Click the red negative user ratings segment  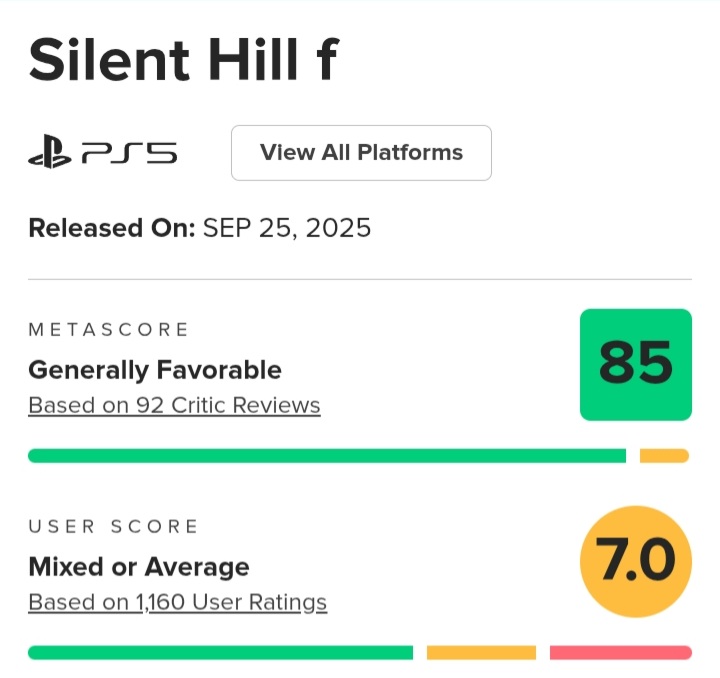pyautogui.click(x=620, y=653)
